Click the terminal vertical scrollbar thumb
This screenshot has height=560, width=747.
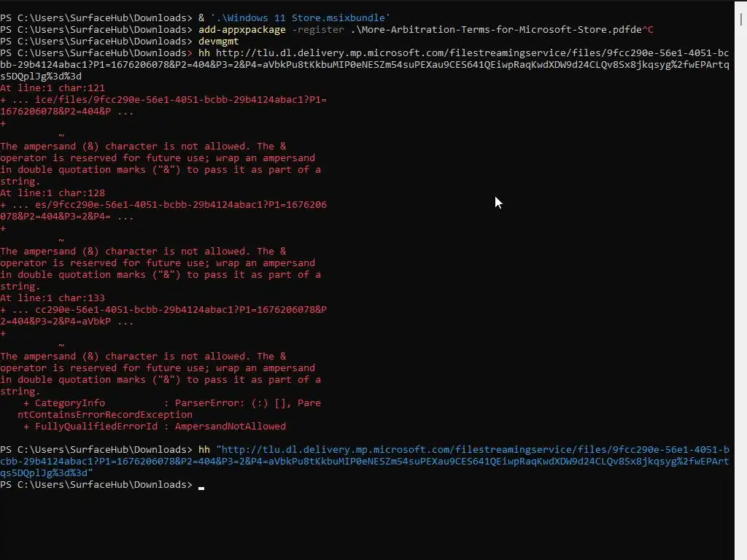tap(741, 19)
